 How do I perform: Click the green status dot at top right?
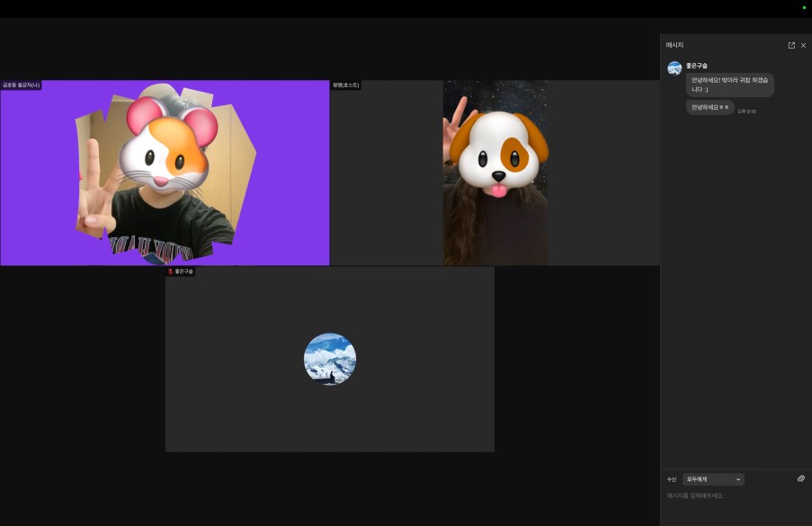pyautogui.click(x=804, y=8)
